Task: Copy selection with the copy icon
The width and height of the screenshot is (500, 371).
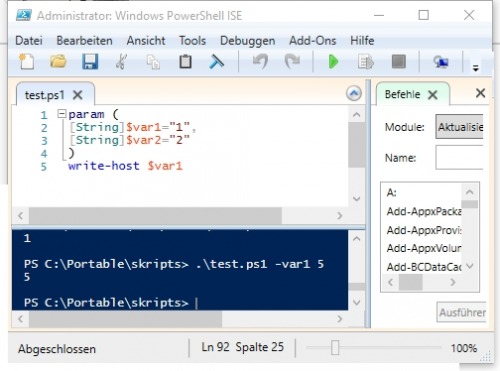Action: (x=153, y=62)
